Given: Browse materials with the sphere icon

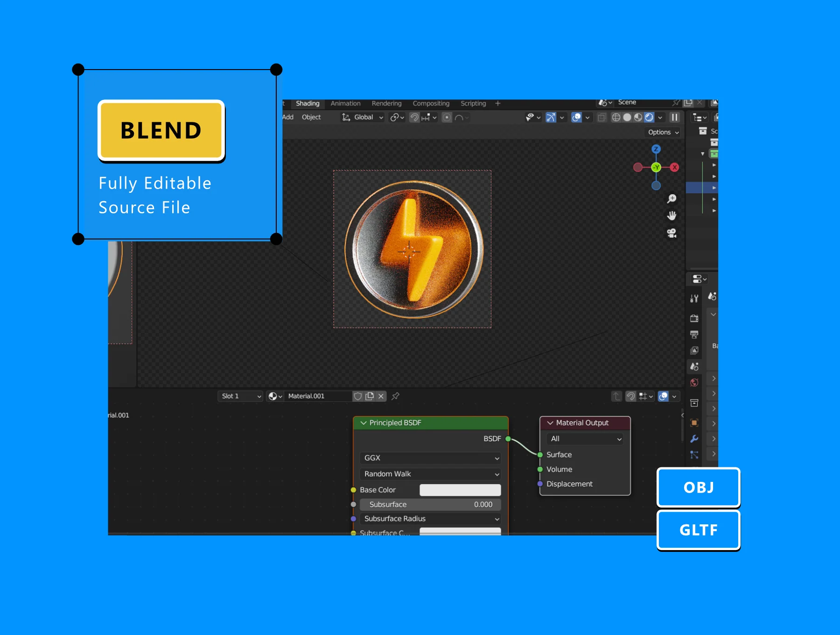Looking at the screenshot, I should (x=275, y=396).
